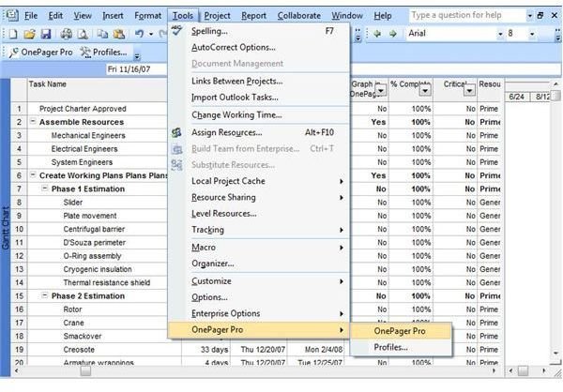
Task: Open the Edit menu
Action: point(55,16)
